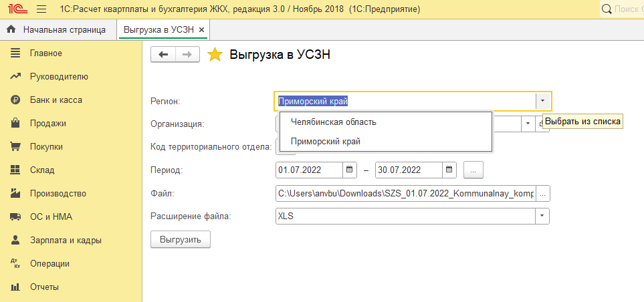
Task: Click the Зарплата и кадры person icon
Action: pyautogui.click(x=15, y=240)
